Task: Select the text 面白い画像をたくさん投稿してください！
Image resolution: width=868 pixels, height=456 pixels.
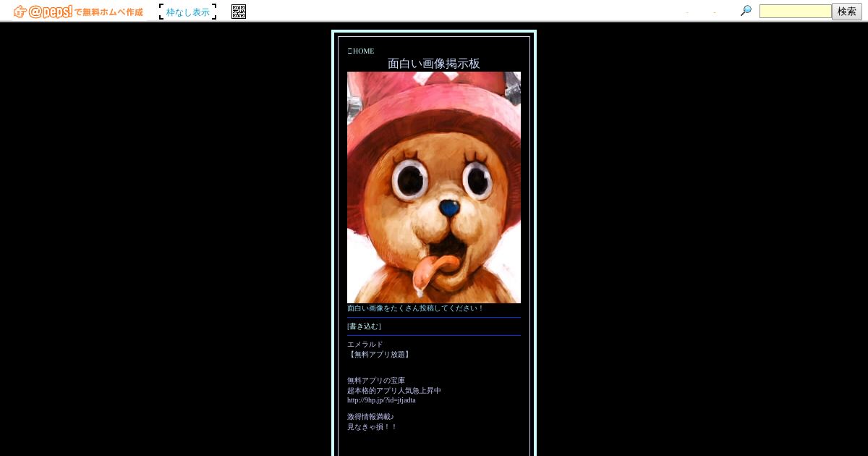Action: 415,308
